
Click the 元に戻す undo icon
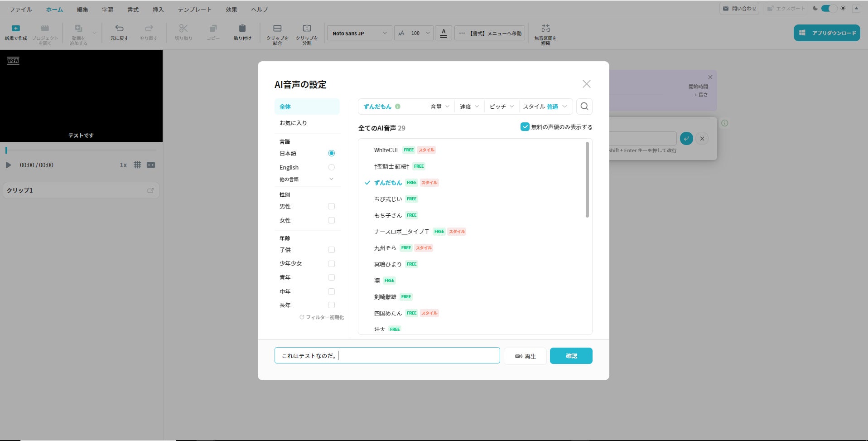tap(119, 29)
